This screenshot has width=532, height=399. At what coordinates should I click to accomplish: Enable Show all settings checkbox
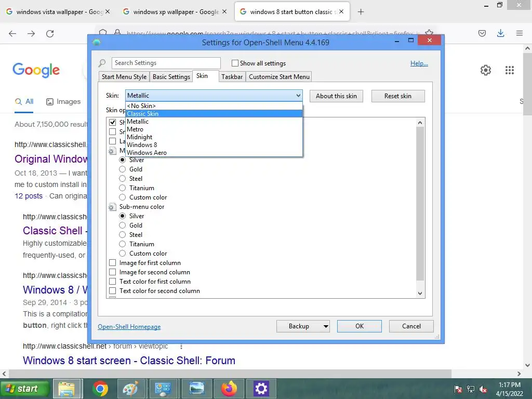point(235,63)
